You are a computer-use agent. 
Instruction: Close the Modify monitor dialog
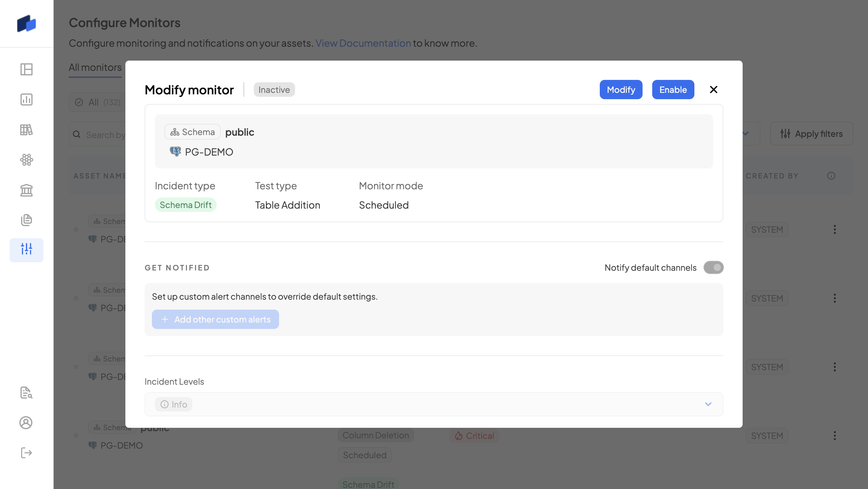pyautogui.click(x=713, y=90)
